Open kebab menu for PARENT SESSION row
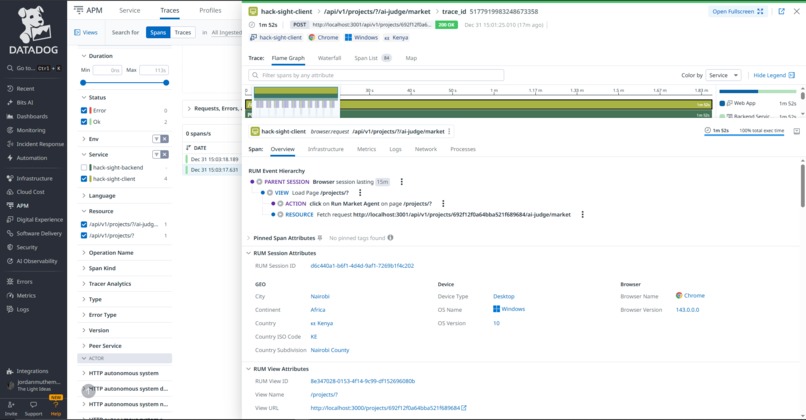Viewport: 806px width, 420px height. click(401, 182)
